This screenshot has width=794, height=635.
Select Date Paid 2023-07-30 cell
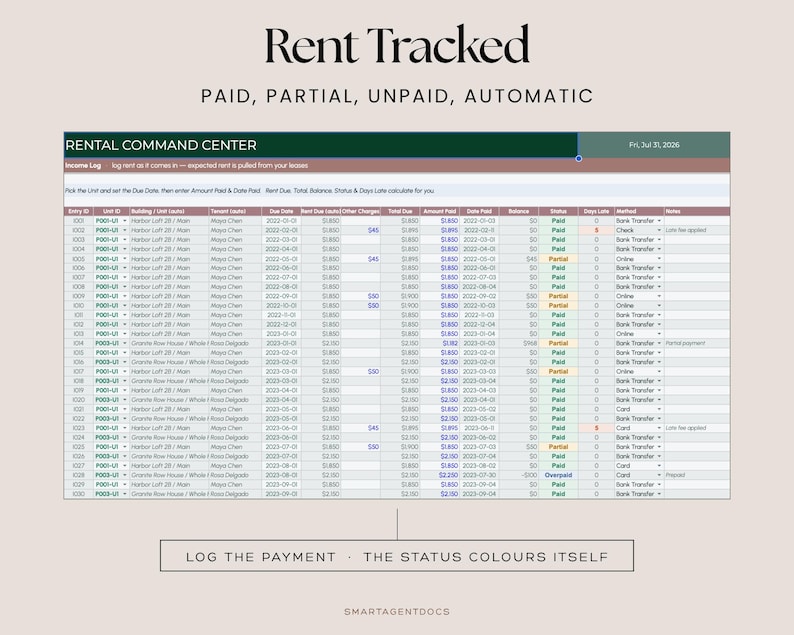(479, 475)
